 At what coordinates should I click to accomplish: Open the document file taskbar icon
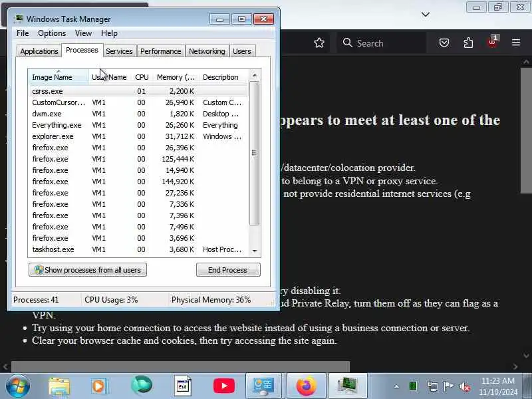pyautogui.click(x=184, y=386)
